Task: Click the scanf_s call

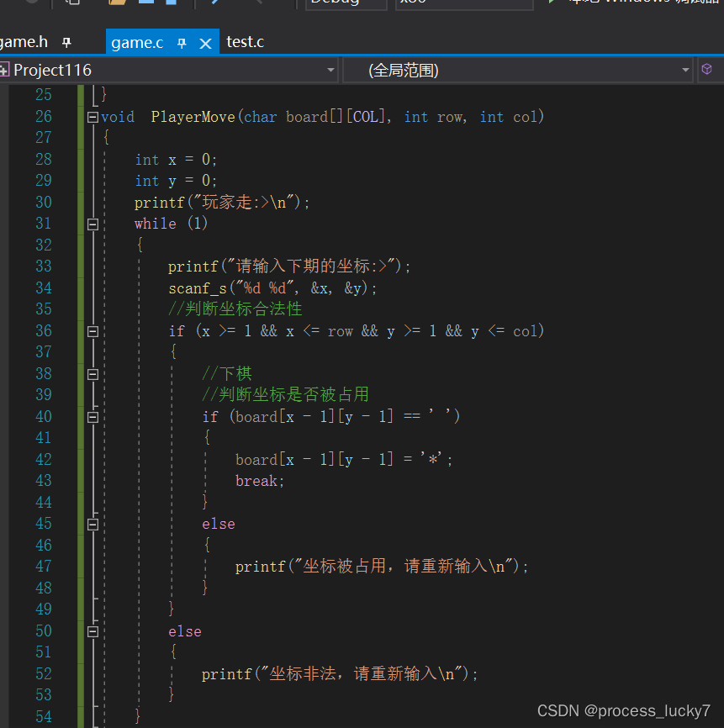Action: pos(272,288)
